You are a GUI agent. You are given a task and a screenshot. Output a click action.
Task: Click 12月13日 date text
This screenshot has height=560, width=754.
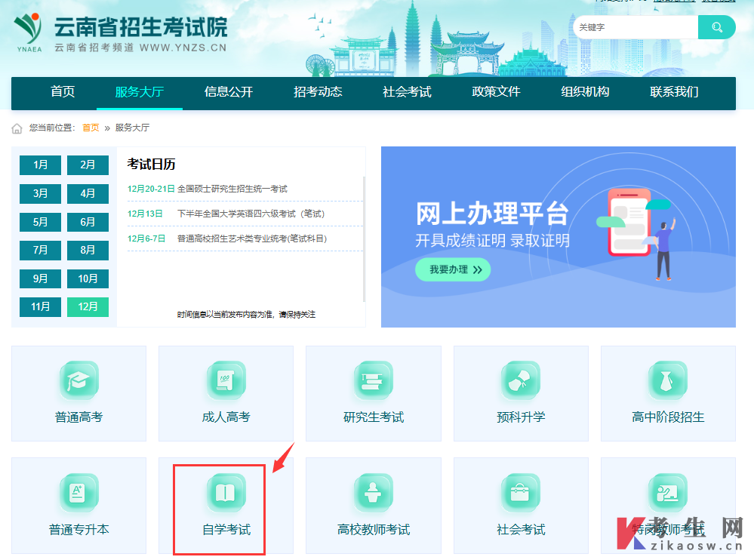(x=145, y=214)
